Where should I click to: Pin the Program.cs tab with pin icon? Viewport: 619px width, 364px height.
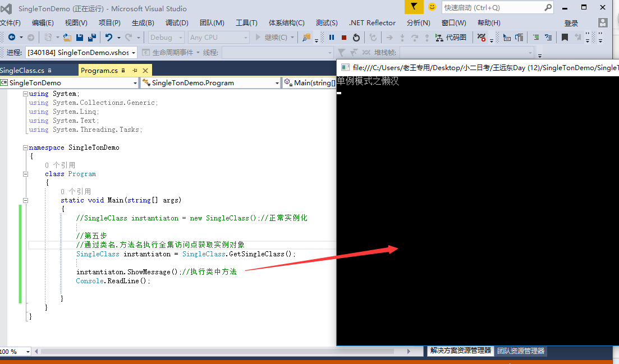coord(135,70)
